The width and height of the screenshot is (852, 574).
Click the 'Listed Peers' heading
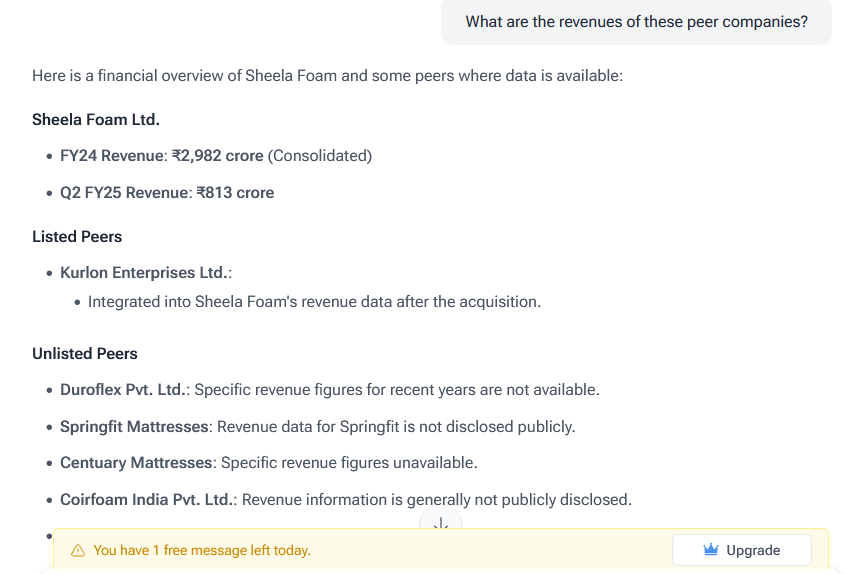coord(77,237)
